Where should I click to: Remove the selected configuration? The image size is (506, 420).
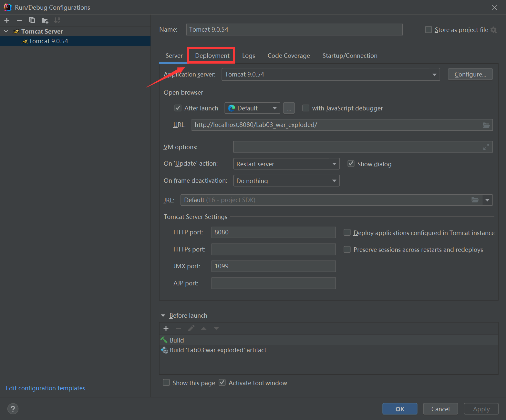point(19,20)
